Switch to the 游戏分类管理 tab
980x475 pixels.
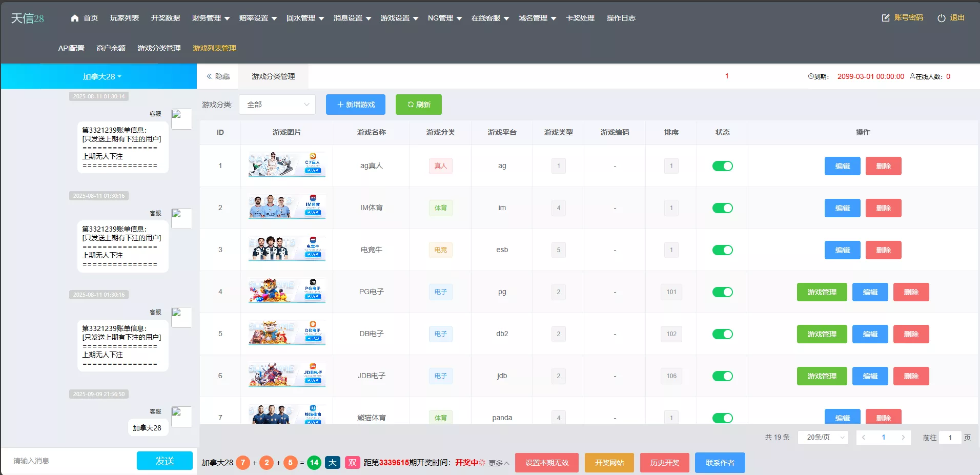[273, 76]
